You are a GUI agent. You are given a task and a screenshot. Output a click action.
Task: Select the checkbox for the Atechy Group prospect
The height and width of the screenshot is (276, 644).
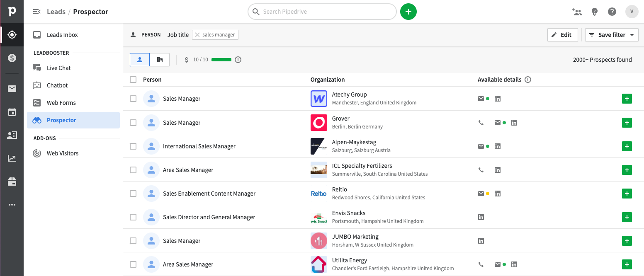click(x=133, y=99)
